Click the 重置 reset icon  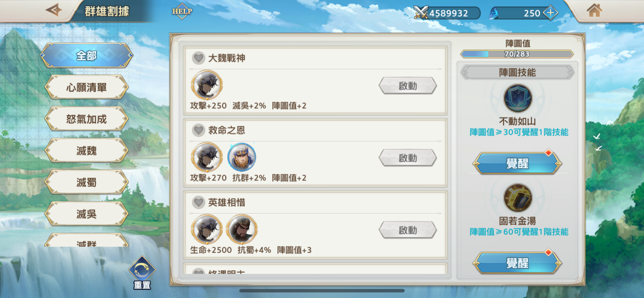tap(142, 273)
